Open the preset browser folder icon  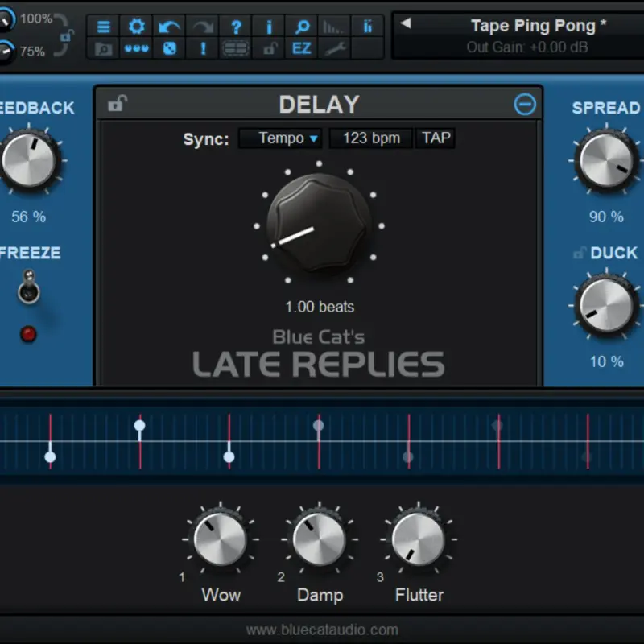pos(103,49)
